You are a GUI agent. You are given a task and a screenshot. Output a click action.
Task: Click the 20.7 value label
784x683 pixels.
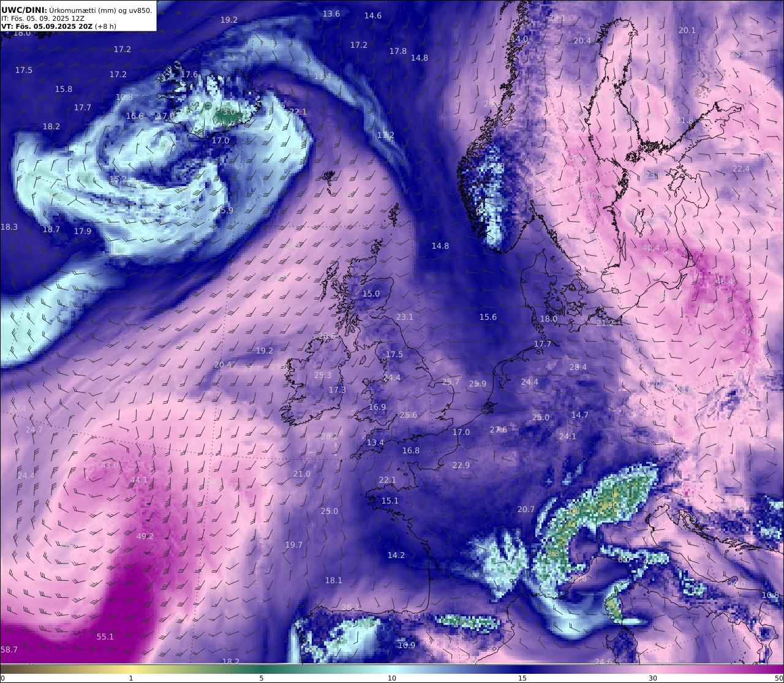click(x=526, y=509)
